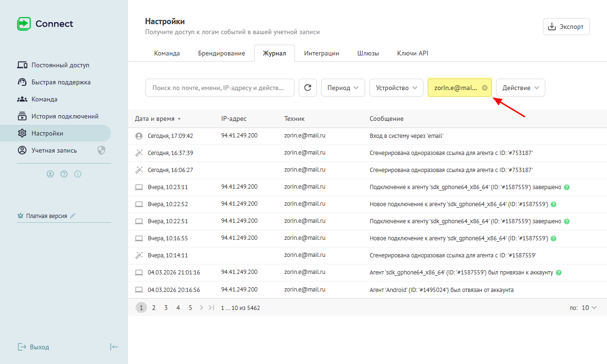Viewport: 607px width, 364px height.
Task: Click Выход to log out
Action: point(39,347)
